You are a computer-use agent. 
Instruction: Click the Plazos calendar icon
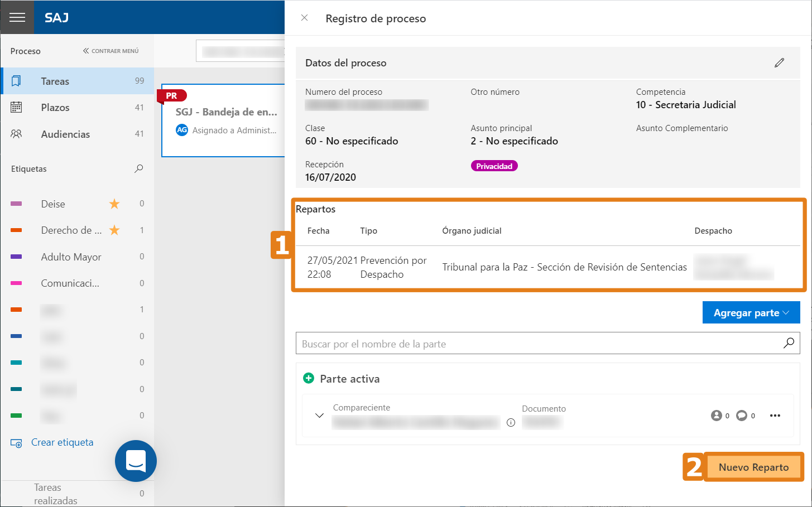16,107
